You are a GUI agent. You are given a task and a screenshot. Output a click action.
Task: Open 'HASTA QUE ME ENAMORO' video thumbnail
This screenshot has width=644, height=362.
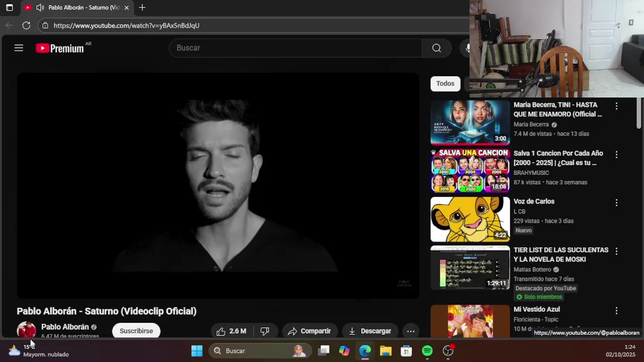(470, 123)
